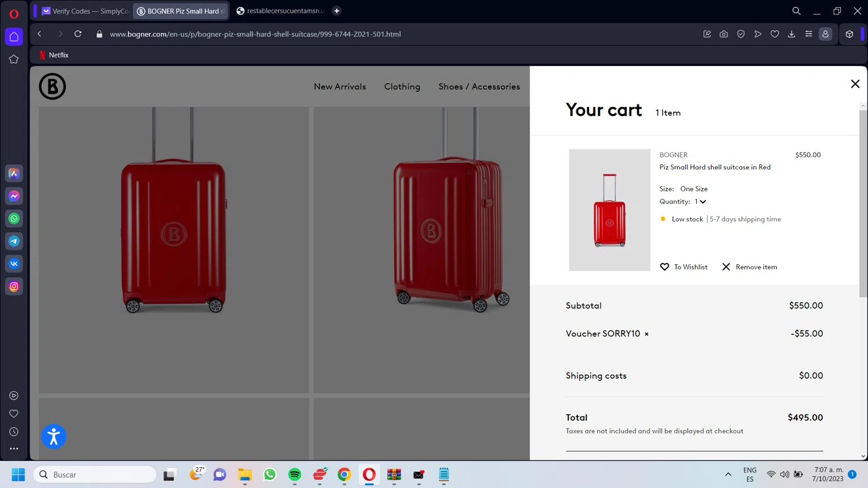The image size is (868, 488).
Task: Open Telegram in the sidebar
Action: [14, 241]
